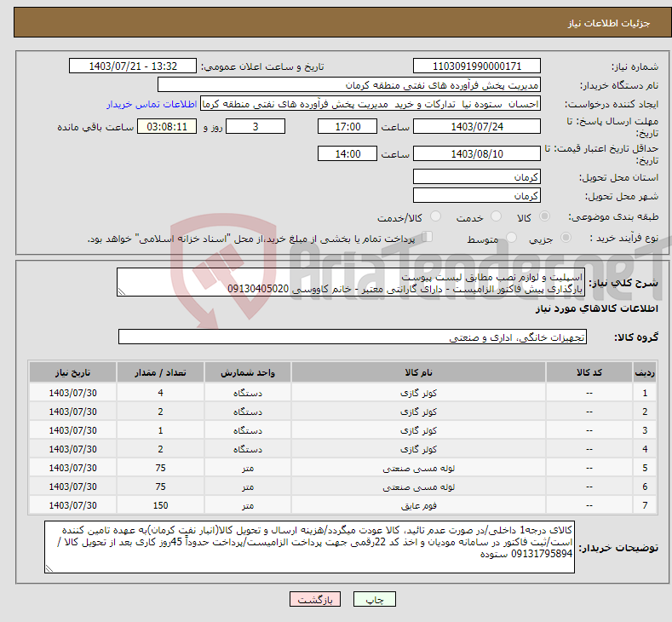Click the validity time field 14:00
Viewport: 672px width, 622px height.
point(347,153)
